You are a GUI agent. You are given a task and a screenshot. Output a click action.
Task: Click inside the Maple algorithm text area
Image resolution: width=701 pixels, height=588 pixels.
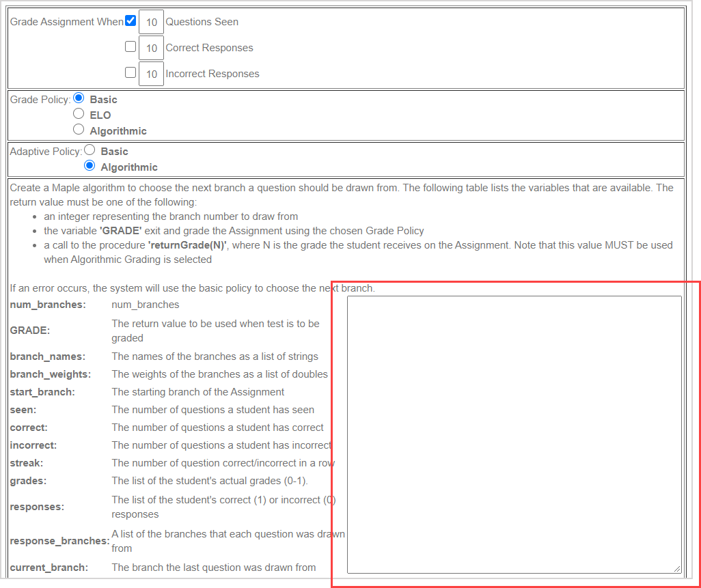[x=514, y=434]
